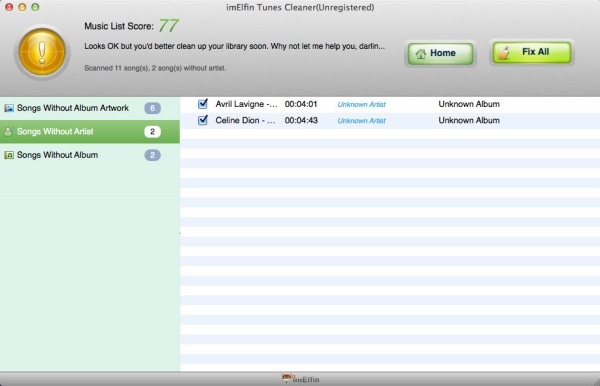This screenshot has width=600, height=386.
Task: Uncheck the Celine Dion song checkbox
Action: tap(203, 120)
